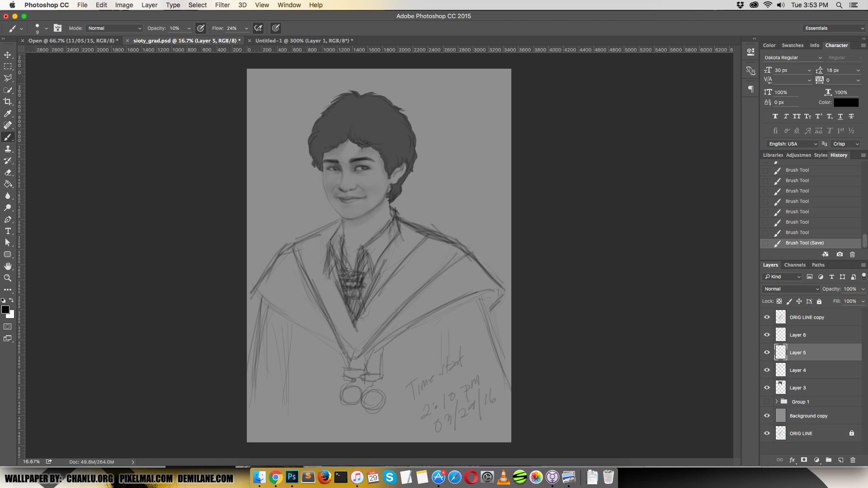
Task: Select the Clone Stamp tool
Action: click(8, 149)
